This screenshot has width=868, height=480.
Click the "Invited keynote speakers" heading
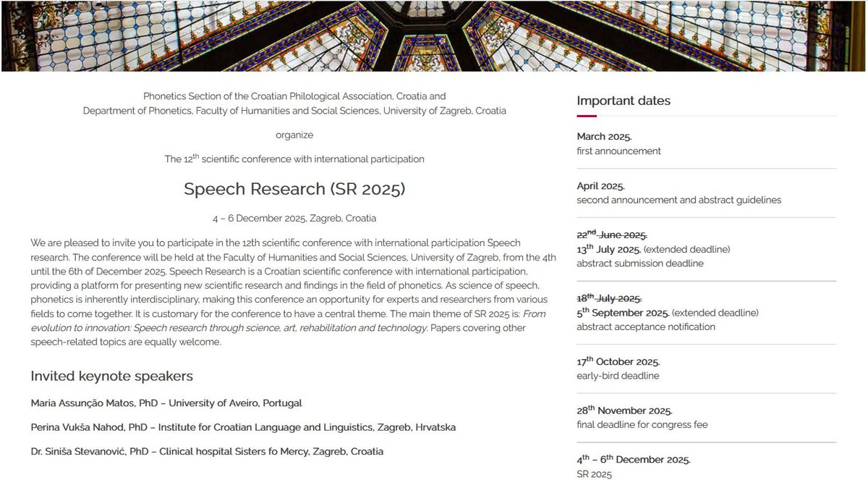pyautogui.click(x=111, y=376)
